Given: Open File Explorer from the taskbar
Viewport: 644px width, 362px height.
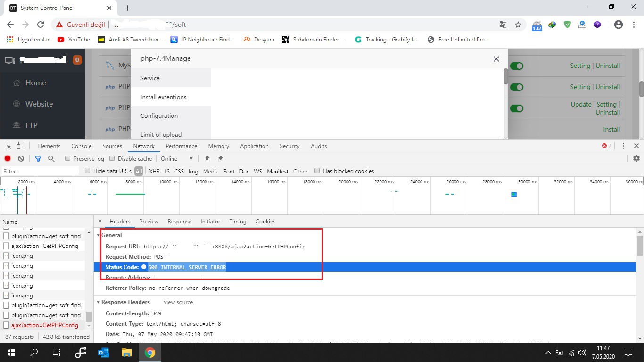Looking at the screenshot, I should click(126, 352).
